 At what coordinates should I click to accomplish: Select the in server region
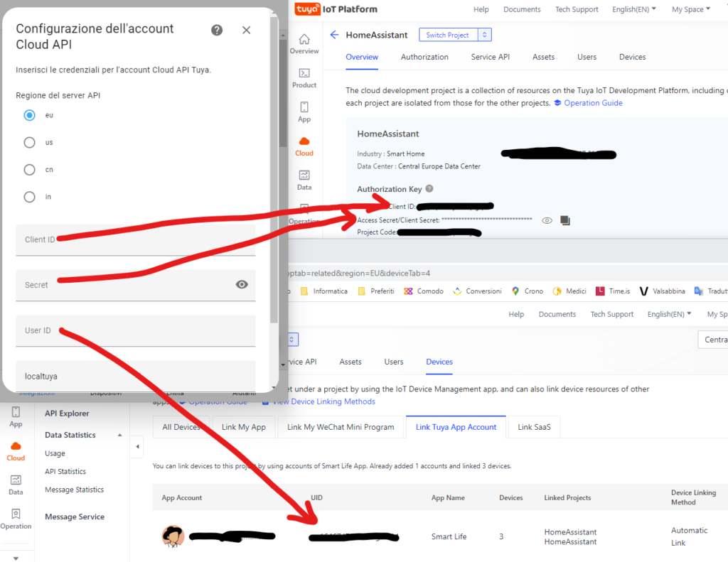[x=29, y=197]
